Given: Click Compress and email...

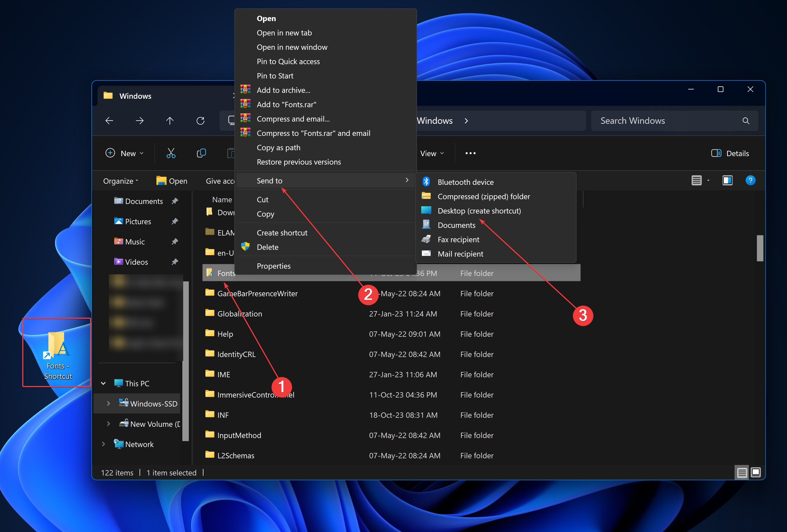Looking at the screenshot, I should [326, 119].
